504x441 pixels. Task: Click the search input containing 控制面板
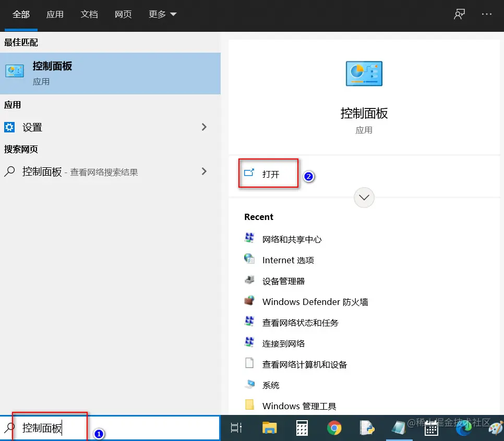pyautogui.click(x=110, y=428)
